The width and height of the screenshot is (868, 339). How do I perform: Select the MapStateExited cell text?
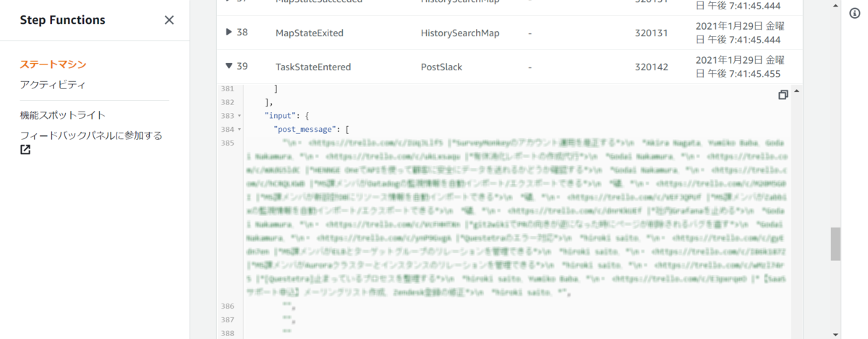click(310, 33)
